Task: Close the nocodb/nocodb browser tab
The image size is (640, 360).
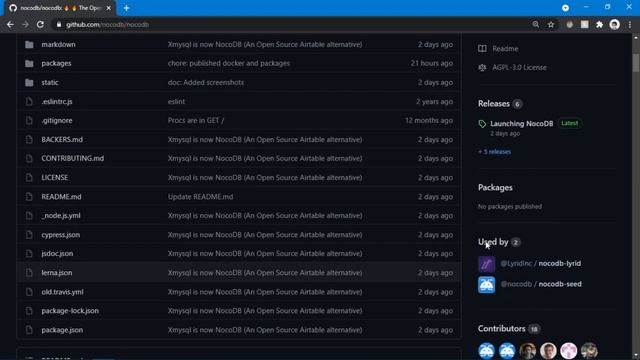Action: pyautogui.click(x=109, y=8)
